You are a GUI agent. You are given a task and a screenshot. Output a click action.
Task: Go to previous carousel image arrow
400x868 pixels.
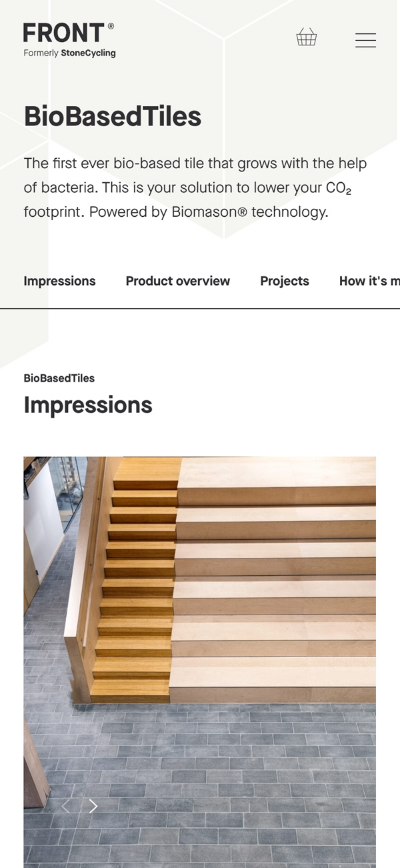65,806
